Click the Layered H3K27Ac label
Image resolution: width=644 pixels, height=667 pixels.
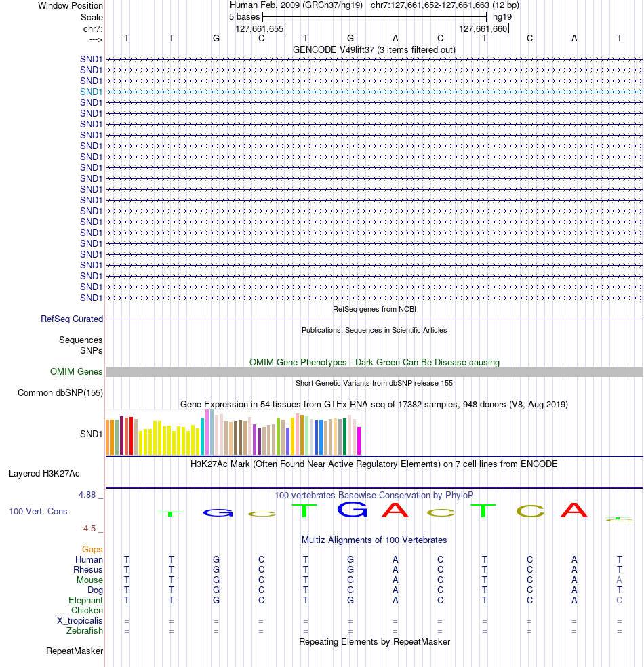[x=44, y=473]
